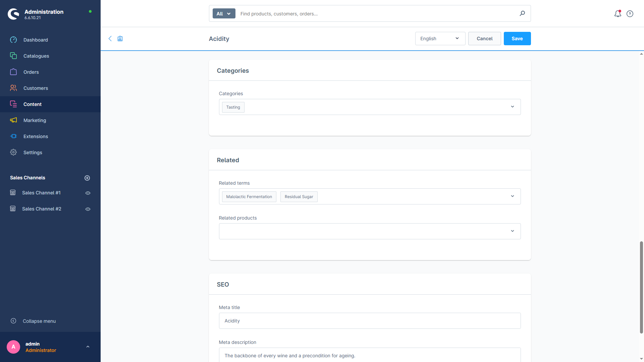The width and height of the screenshot is (644, 362).
Task: Toggle visibility eye for Sales Channel #2
Action: pyautogui.click(x=88, y=209)
